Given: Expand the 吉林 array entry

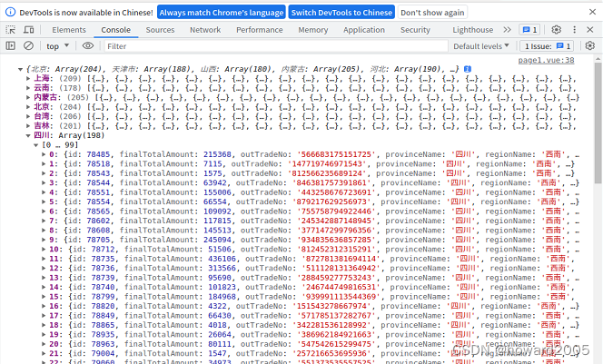Looking at the screenshot, I should 28,125.
